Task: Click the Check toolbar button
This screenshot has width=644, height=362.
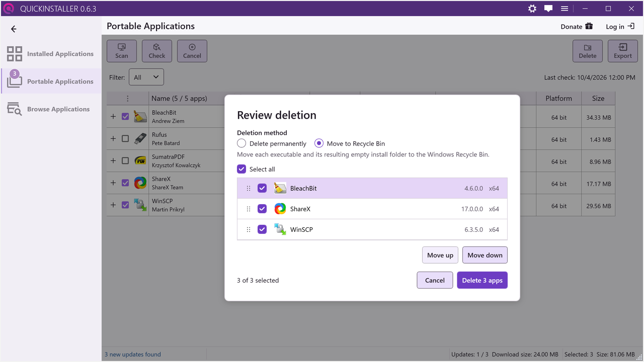Action: point(157,51)
